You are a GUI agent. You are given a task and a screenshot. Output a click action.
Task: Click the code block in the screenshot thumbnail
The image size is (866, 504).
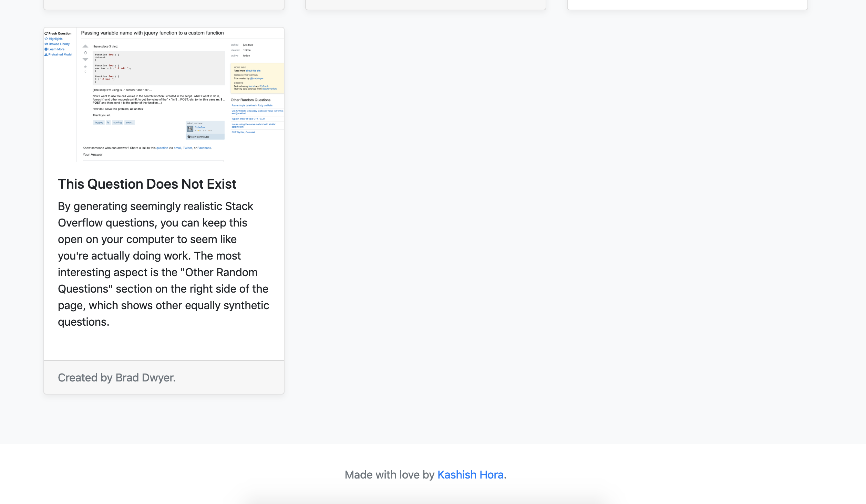[158, 68]
